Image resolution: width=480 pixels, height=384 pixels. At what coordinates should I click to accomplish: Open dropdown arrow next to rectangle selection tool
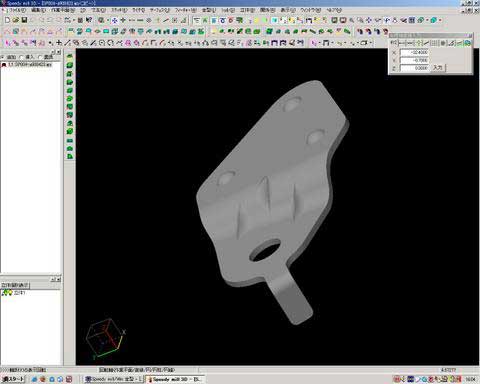pos(332,43)
